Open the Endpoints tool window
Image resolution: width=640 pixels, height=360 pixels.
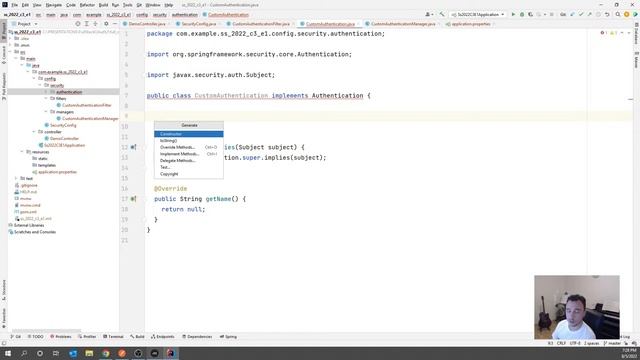[162, 337]
